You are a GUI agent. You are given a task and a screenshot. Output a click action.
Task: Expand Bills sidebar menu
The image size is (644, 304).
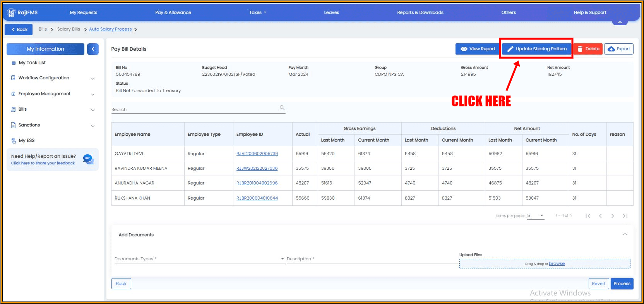click(93, 110)
